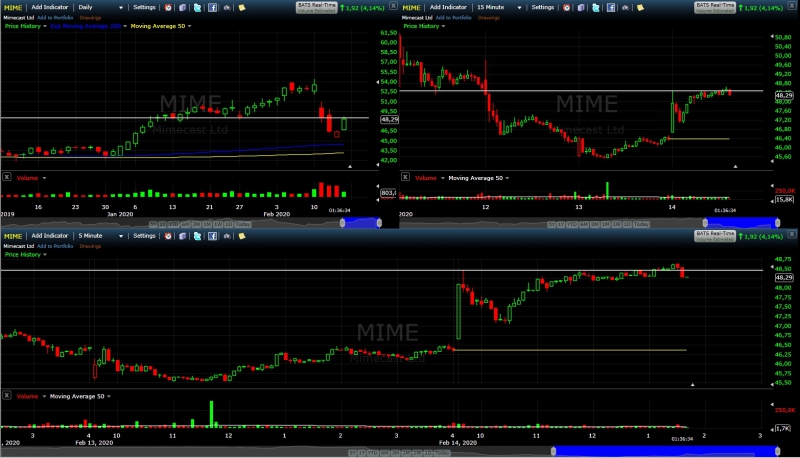Click Add Indicator in 5 Minute chart

pos(49,236)
